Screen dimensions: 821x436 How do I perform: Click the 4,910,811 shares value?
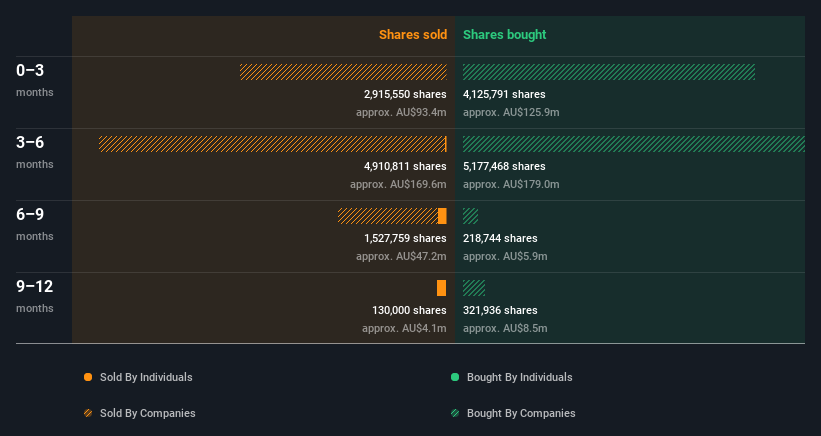(405, 166)
